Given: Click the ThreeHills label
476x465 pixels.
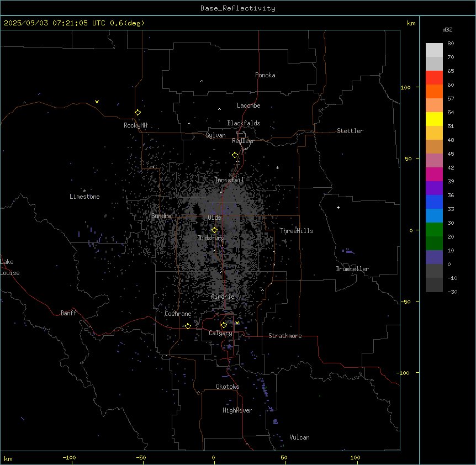Looking at the screenshot, I should (297, 231).
